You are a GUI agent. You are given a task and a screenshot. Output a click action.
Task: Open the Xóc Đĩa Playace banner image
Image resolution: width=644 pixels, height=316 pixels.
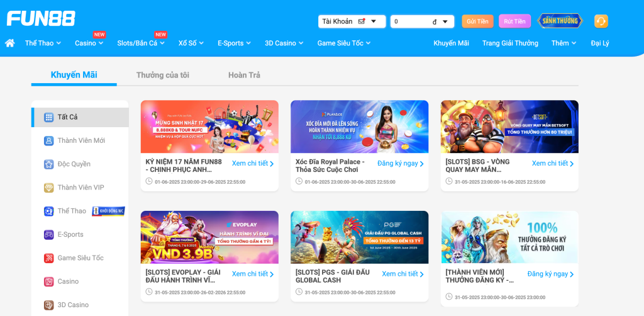(x=359, y=127)
